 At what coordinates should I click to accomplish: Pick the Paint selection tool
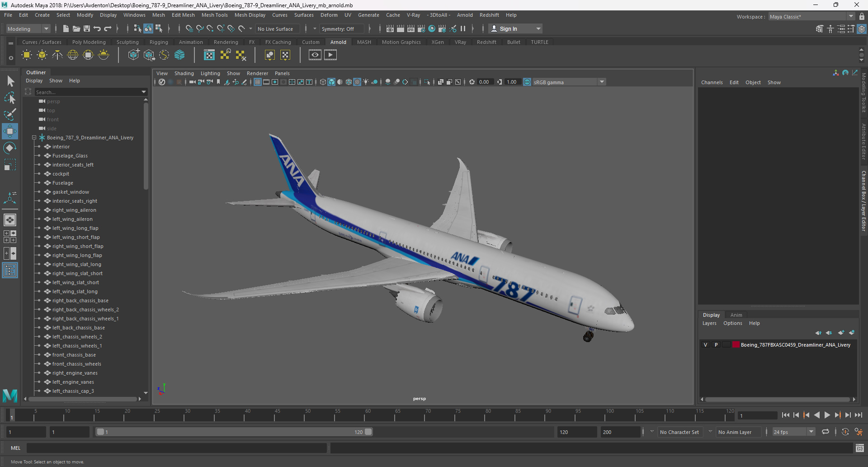[10, 114]
